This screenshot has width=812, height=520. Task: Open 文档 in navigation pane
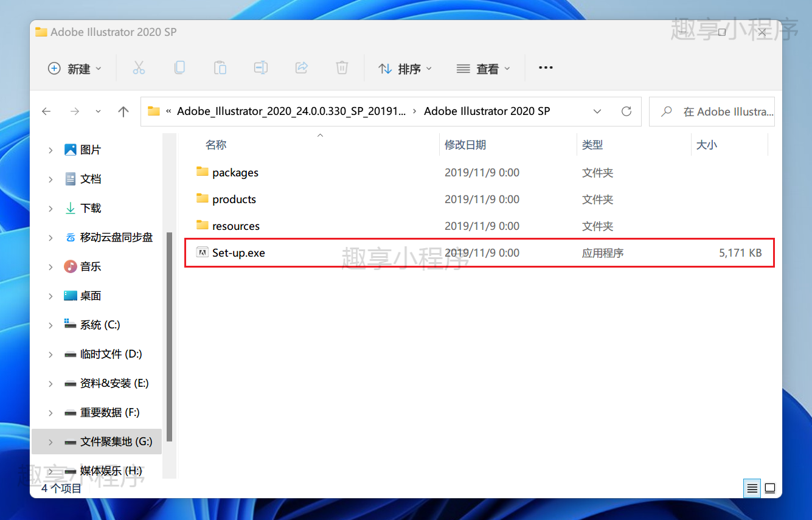coord(91,179)
